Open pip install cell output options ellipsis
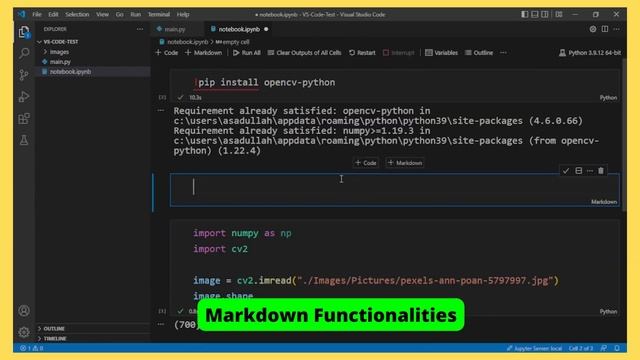 161,110
